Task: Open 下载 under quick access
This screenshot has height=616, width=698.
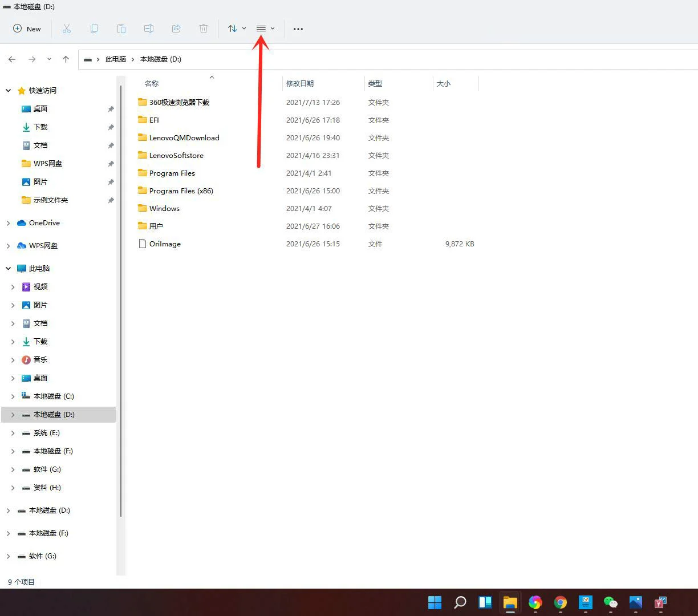Action: (x=34, y=127)
